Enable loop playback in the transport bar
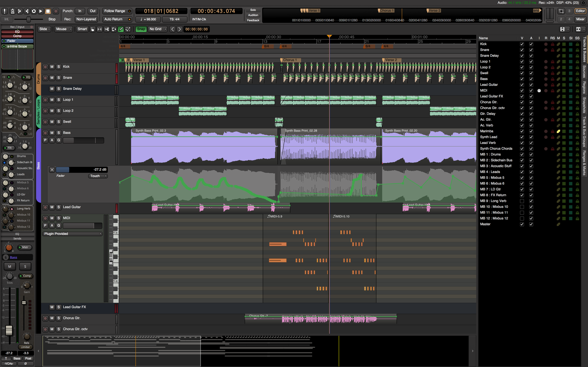Image resolution: width=588 pixels, height=367 pixels. pyautogui.click(x=34, y=11)
